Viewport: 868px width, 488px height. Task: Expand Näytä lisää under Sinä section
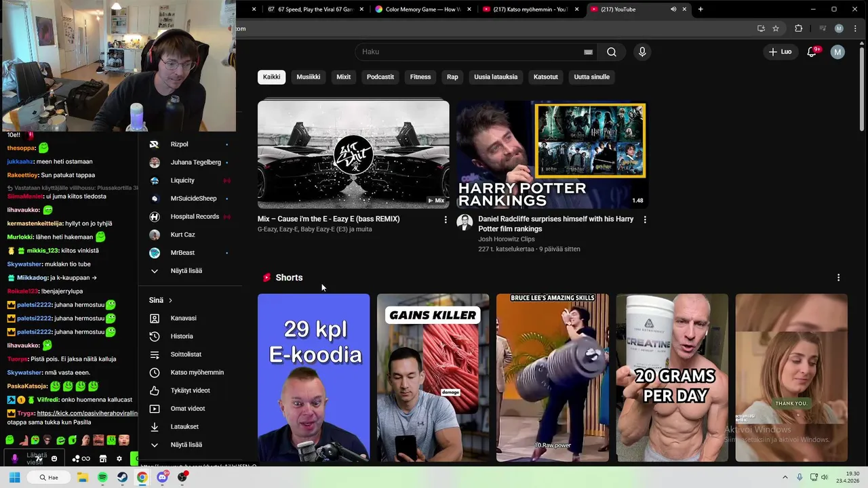point(186,445)
